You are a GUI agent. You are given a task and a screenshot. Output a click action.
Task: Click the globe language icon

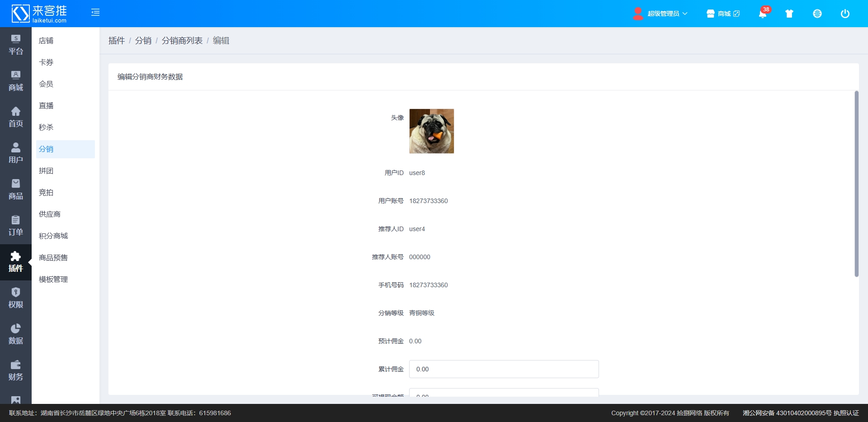(817, 14)
